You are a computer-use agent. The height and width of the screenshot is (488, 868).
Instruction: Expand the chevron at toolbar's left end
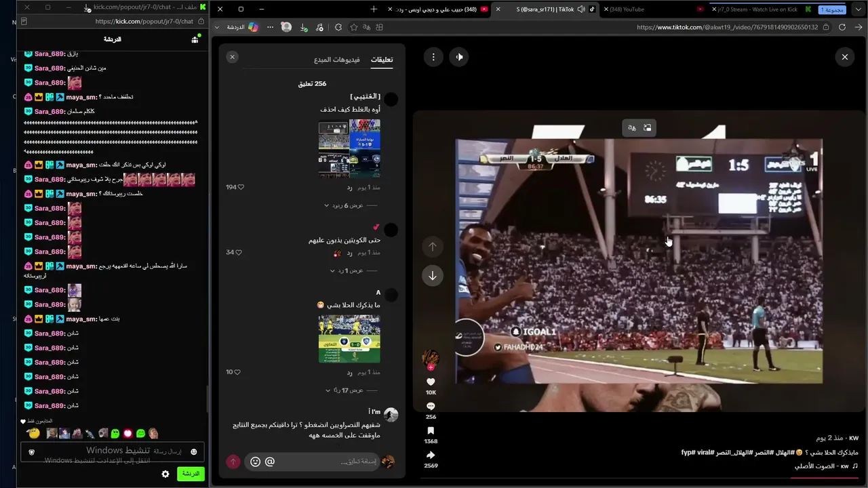pos(217,27)
